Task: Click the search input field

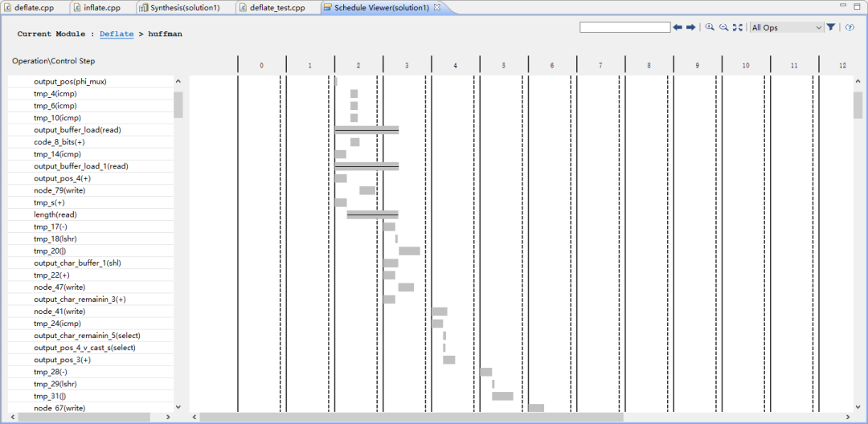Action: 624,27
